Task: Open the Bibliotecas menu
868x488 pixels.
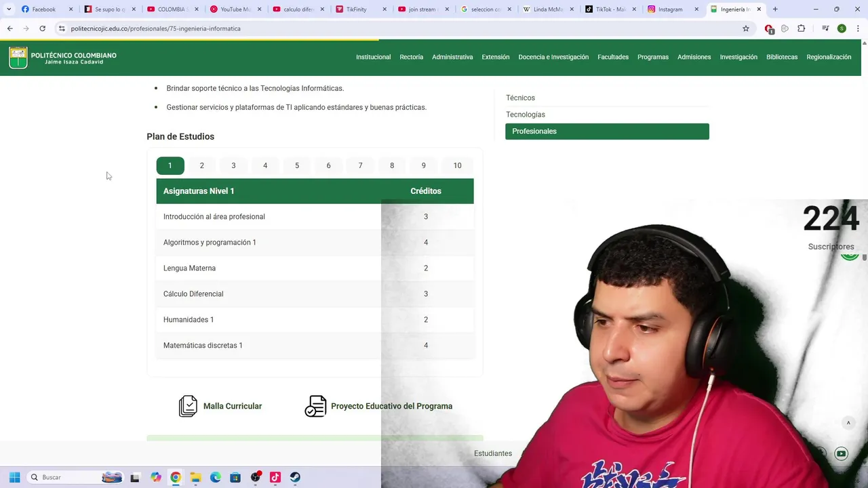Action: click(782, 57)
